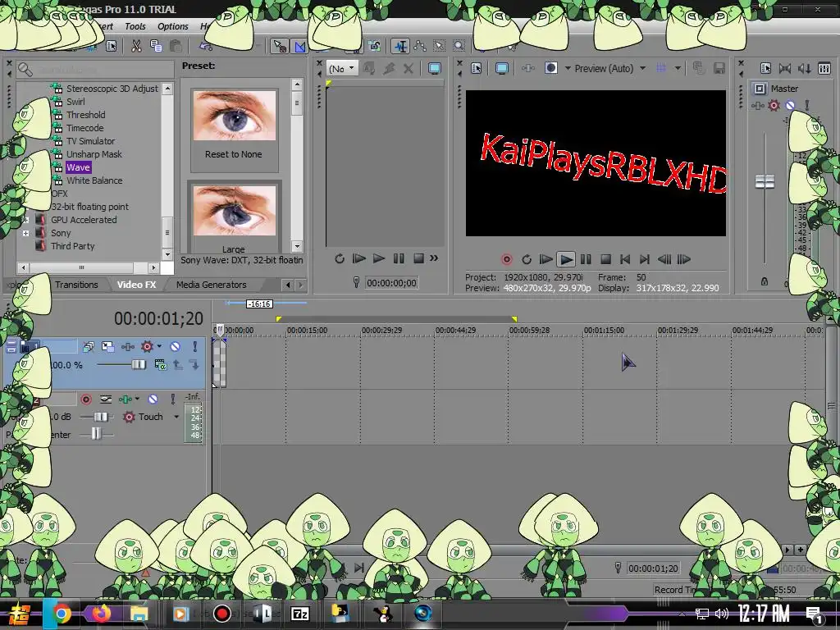Screen dimensions: 840x630
Task: Open Project Video Properties in preview window
Action: tap(477, 68)
